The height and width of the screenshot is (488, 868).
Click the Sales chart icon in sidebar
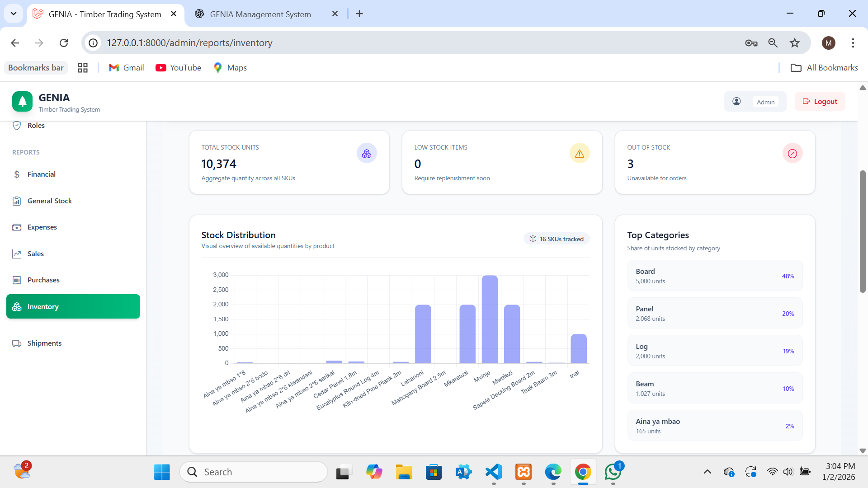(x=17, y=253)
